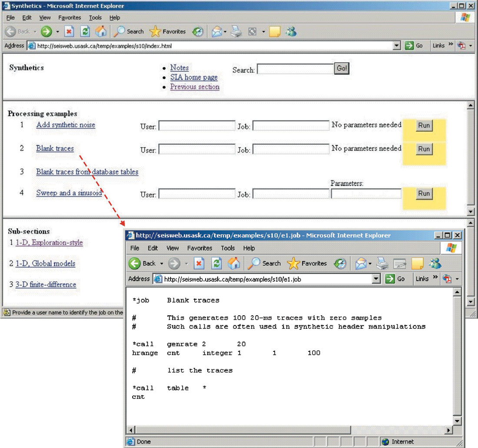Click Search text field on Synthetics page
478x448 pixels.
(x=295, y=69)
